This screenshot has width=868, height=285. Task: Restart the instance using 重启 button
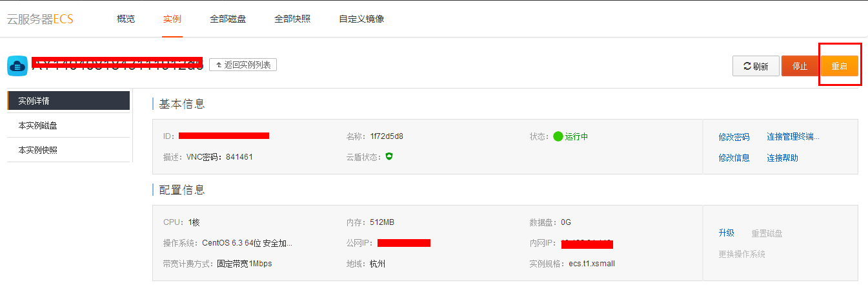point(839,66)
